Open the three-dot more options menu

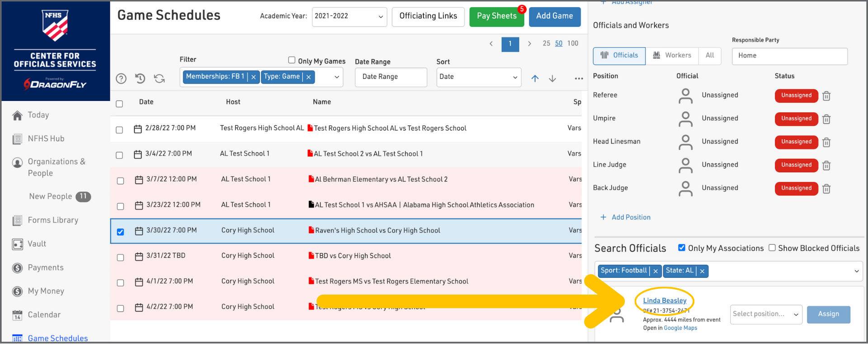pos(579,79)
